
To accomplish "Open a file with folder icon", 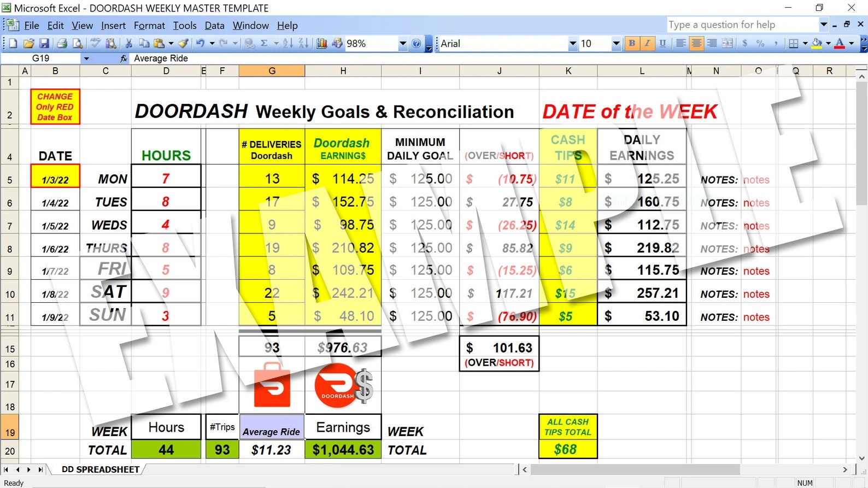I will click(29, 43).
